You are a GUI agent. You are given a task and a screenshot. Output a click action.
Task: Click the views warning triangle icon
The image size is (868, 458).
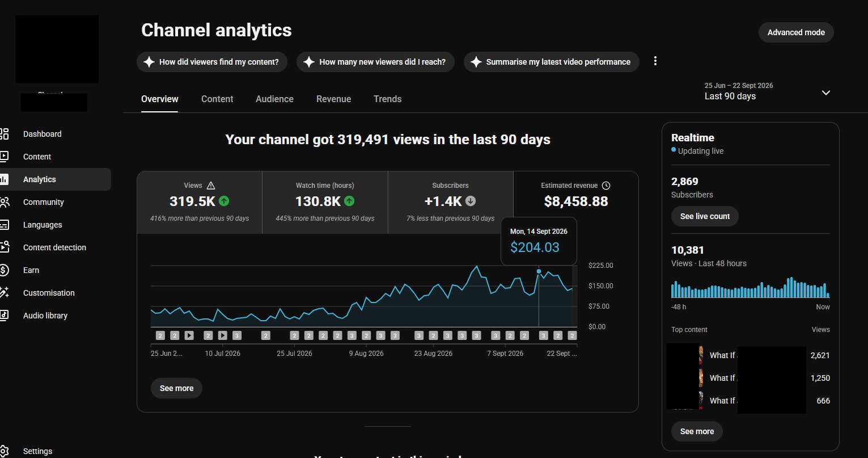[211, 186]
